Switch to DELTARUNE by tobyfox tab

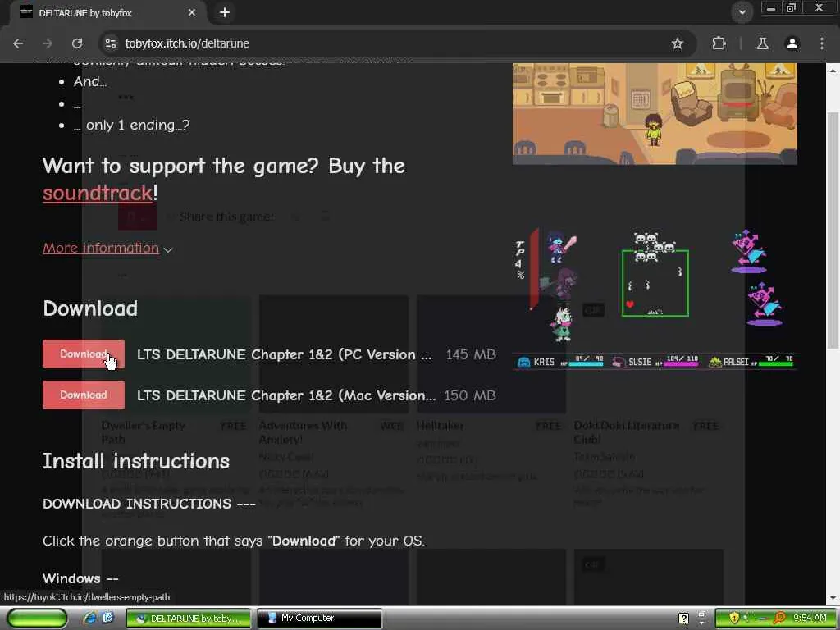click(107, 12)
